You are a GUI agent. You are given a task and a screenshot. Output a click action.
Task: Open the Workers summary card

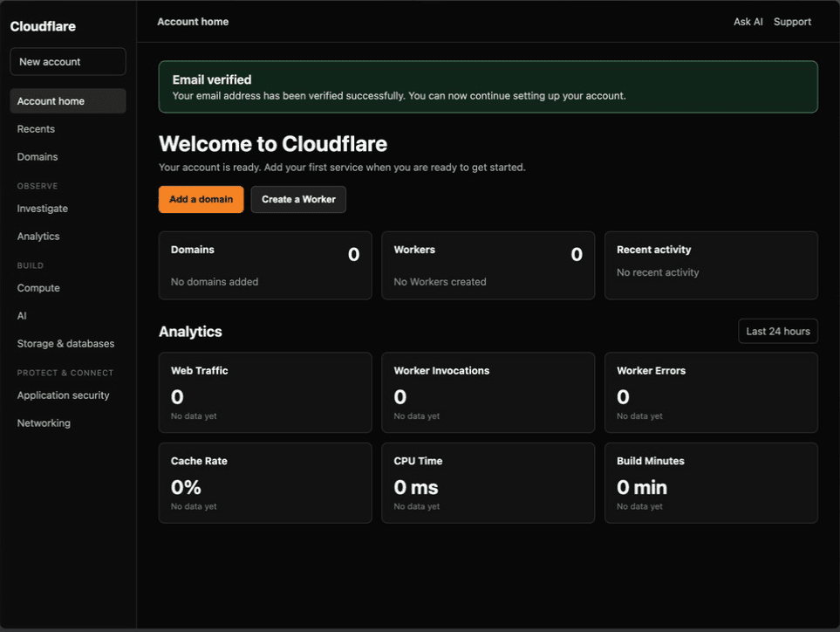tap(488, 265)
